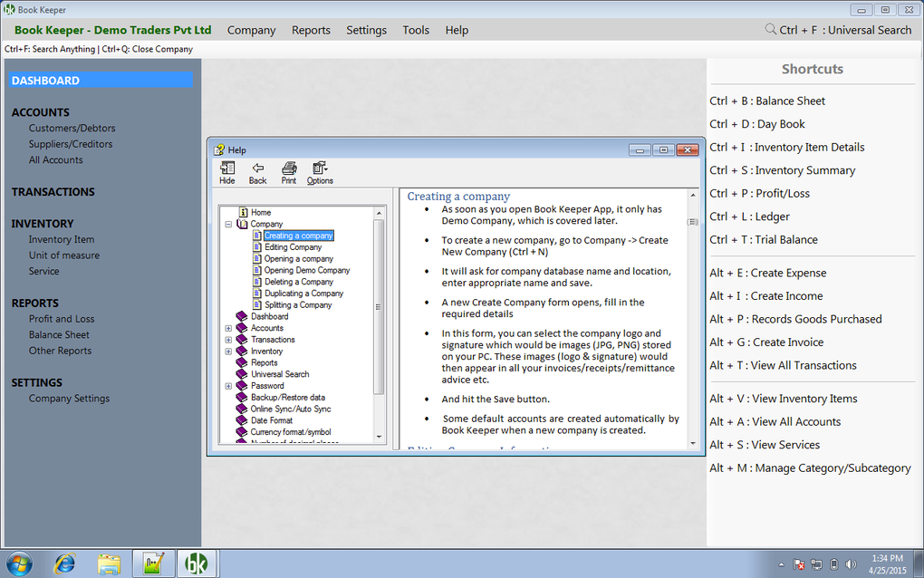Image resolution: width=924 pixels, height=578 pixels.
Task: Show hidden tray icons arrow
Action: (x=782, y=564)
